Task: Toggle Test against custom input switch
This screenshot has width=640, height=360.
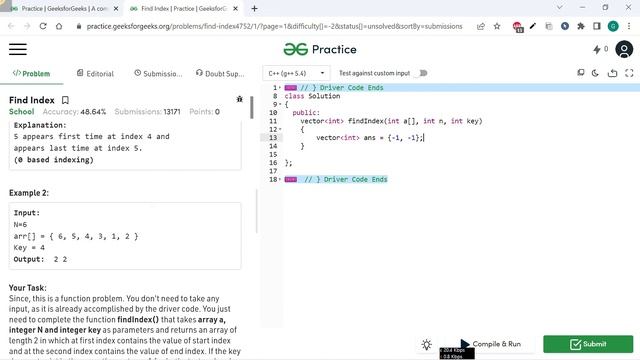Action: tap(422, 73)
